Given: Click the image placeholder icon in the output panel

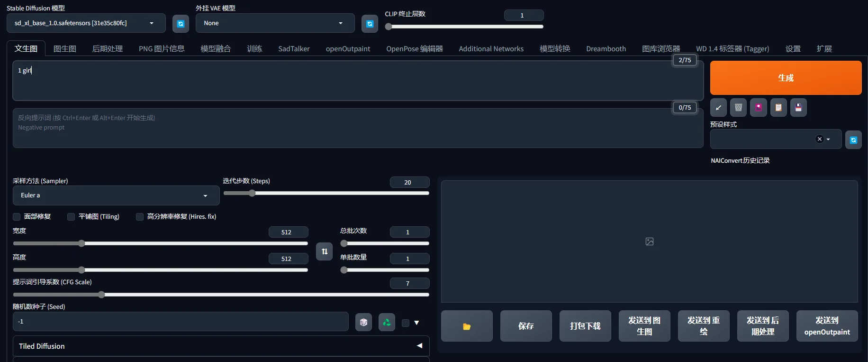Looking at the screenshot, I should (650, 241).
